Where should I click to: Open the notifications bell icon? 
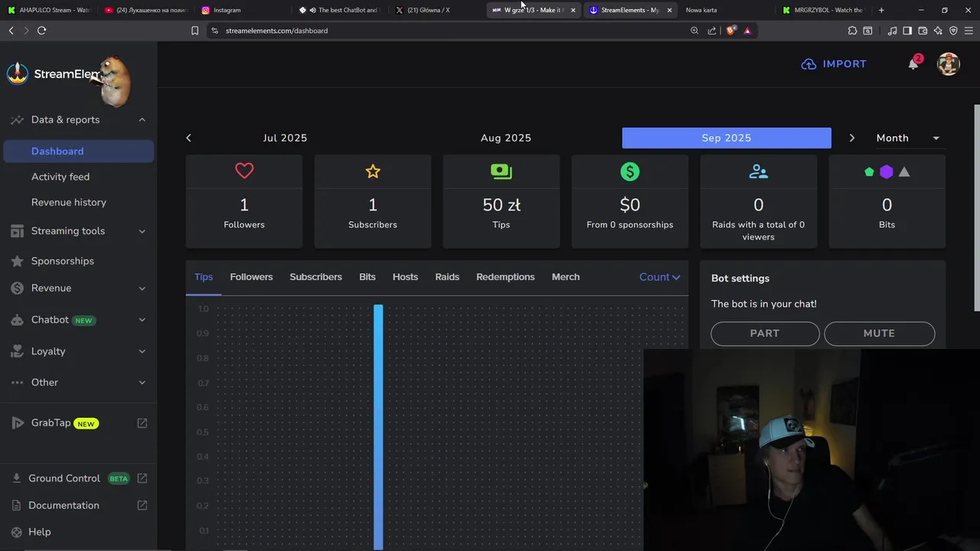coord(913,64)
